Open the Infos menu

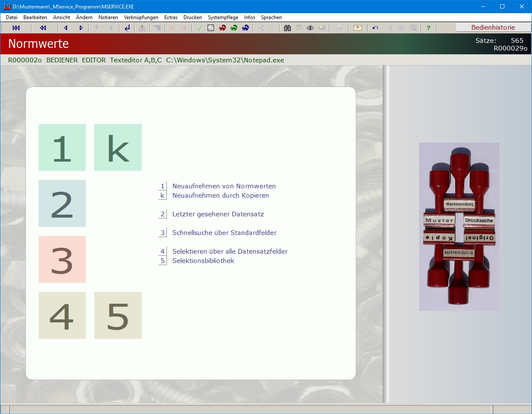(x=250, y=17)
